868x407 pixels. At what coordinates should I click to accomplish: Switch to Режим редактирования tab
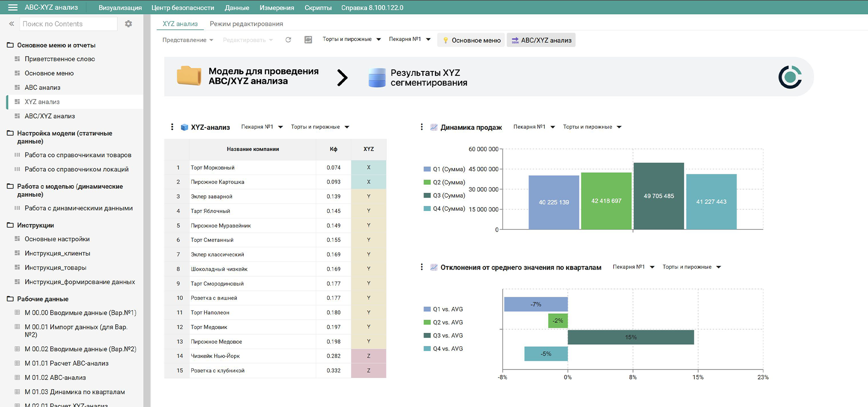(x=246, y=24)
